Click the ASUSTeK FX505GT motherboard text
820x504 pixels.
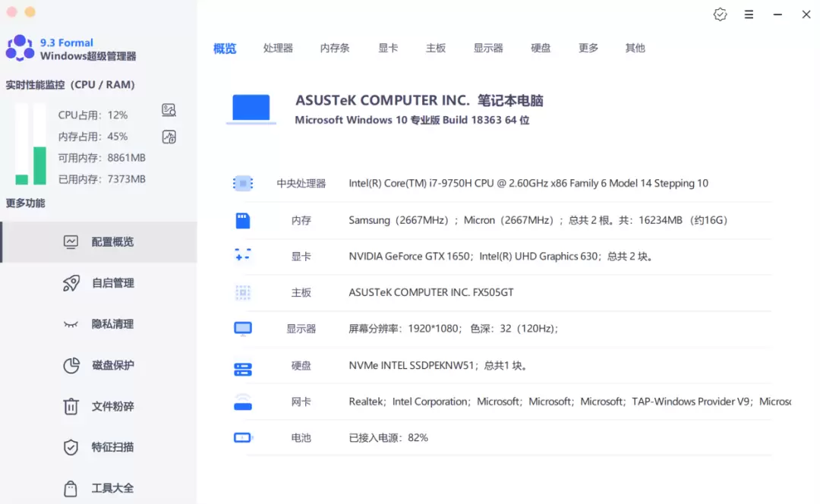point(431,292)
